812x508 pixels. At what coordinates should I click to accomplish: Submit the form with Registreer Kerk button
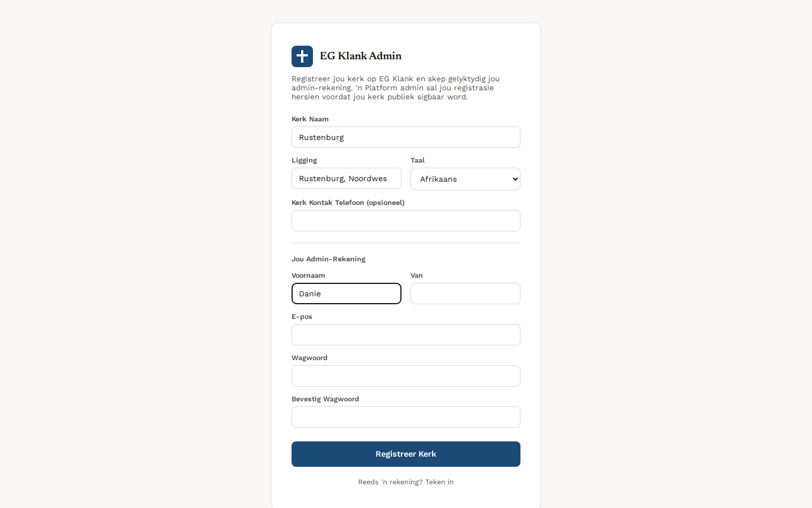(x=406, y=454)
